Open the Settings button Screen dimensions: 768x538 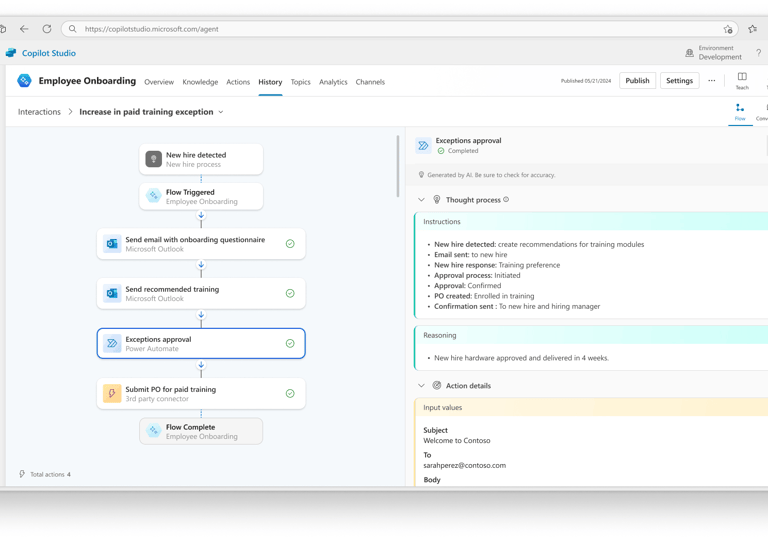coord(679,81)
